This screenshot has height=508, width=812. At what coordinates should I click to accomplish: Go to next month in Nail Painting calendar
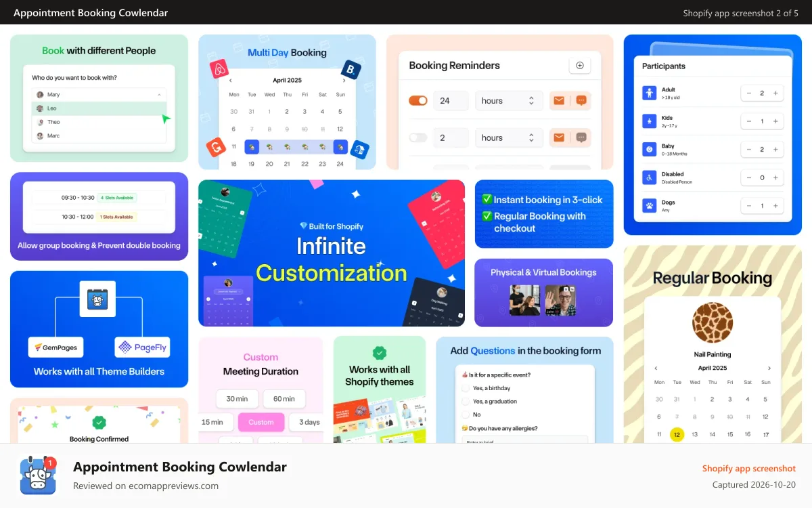click(769, 368)
